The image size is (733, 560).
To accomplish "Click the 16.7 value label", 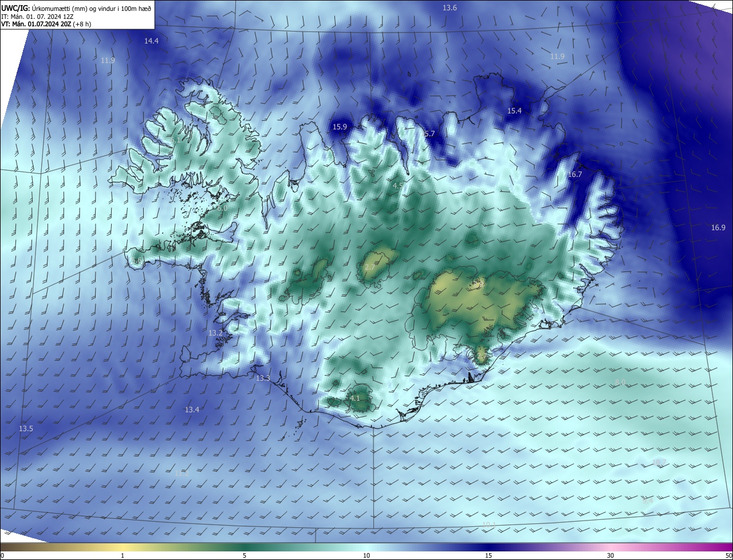I will 575,175.
